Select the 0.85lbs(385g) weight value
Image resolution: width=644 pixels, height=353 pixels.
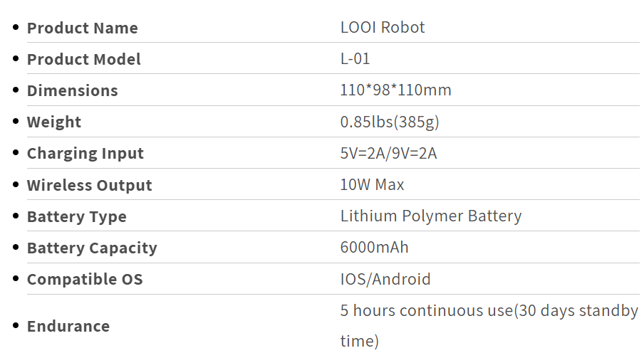[390, 122]
